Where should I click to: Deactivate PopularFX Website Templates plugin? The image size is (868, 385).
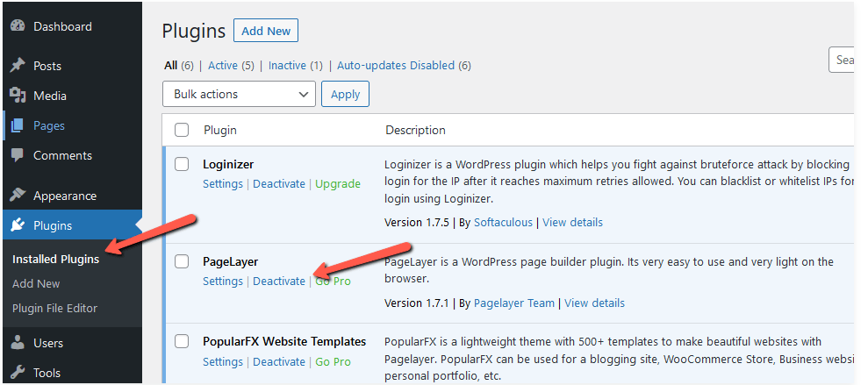[x=279, y=362]
